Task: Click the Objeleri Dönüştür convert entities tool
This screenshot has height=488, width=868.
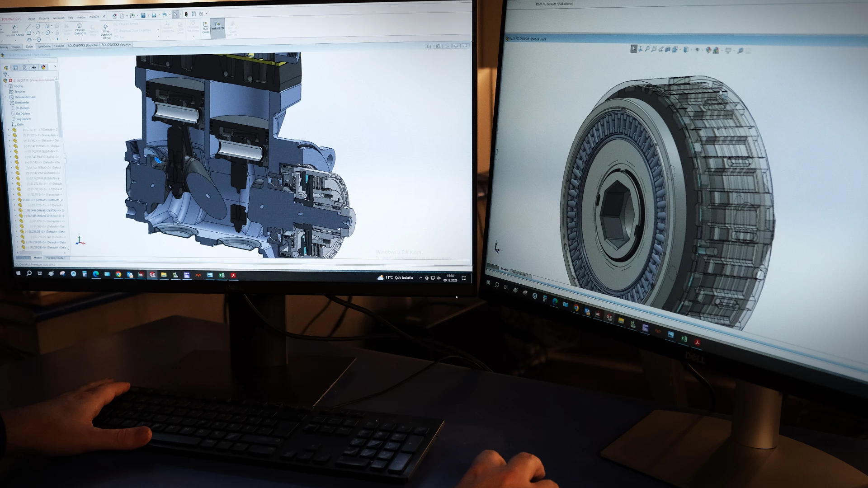Action: (x=80, y=29)
